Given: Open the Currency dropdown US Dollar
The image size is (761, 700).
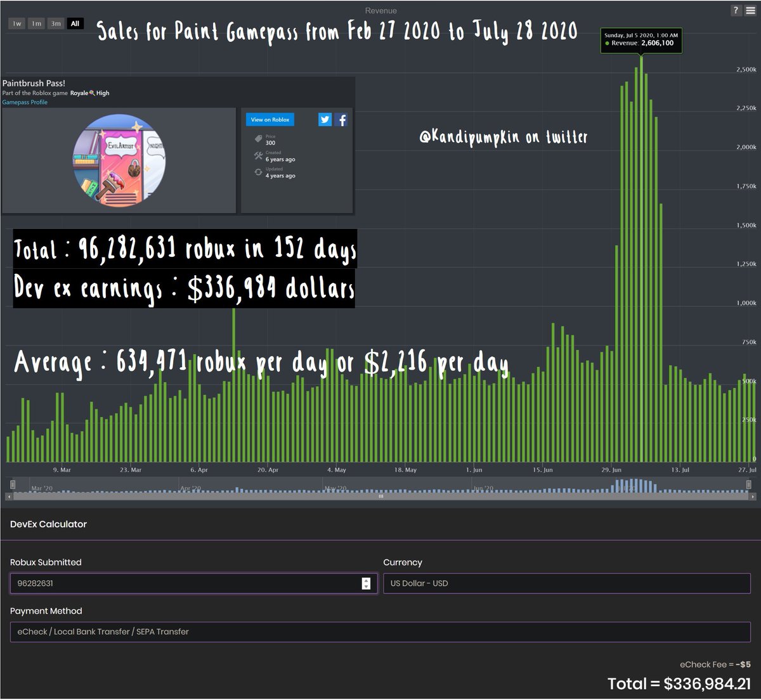Looking at the screenshot, I should (567, 583).
